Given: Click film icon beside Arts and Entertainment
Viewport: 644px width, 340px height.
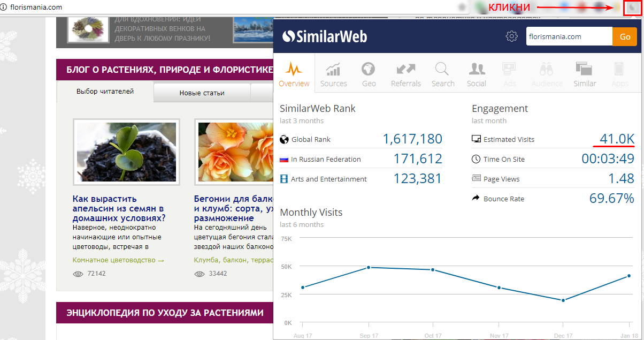Looking at the screenshot, I should tap(284, 179).
